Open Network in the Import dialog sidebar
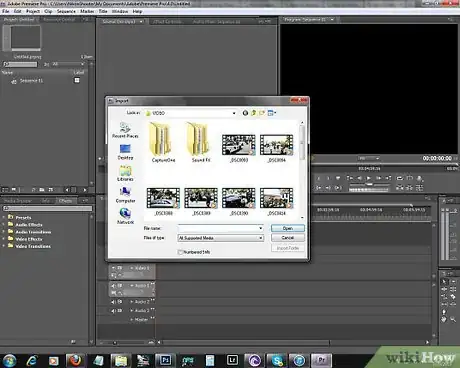Viewport: 460px width, 368px height. 125,216
